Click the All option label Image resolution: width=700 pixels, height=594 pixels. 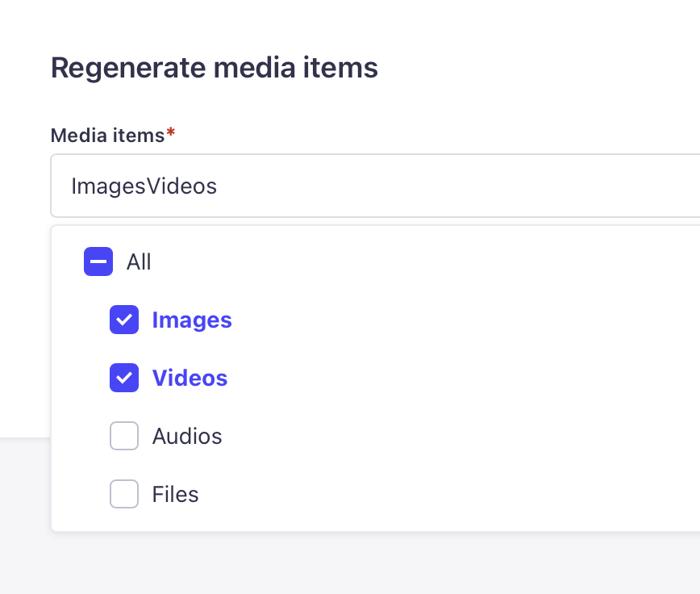tap(139, 262)
